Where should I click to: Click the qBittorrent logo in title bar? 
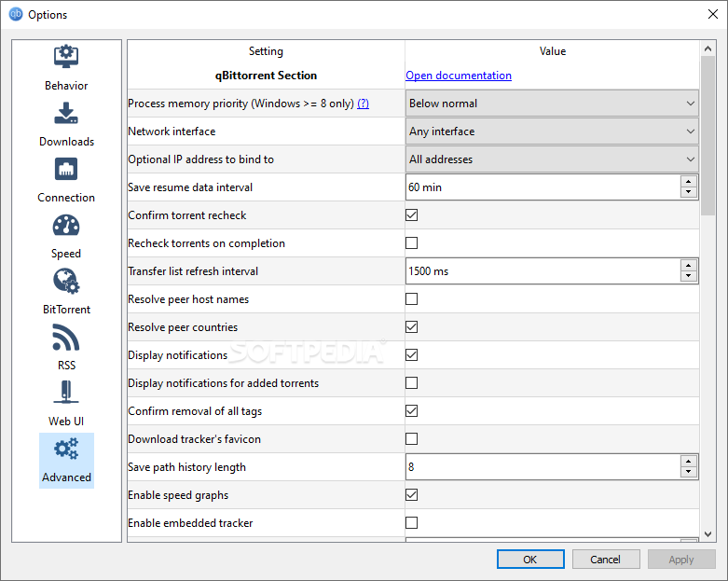pyautogui.click(x=16, y=14)
